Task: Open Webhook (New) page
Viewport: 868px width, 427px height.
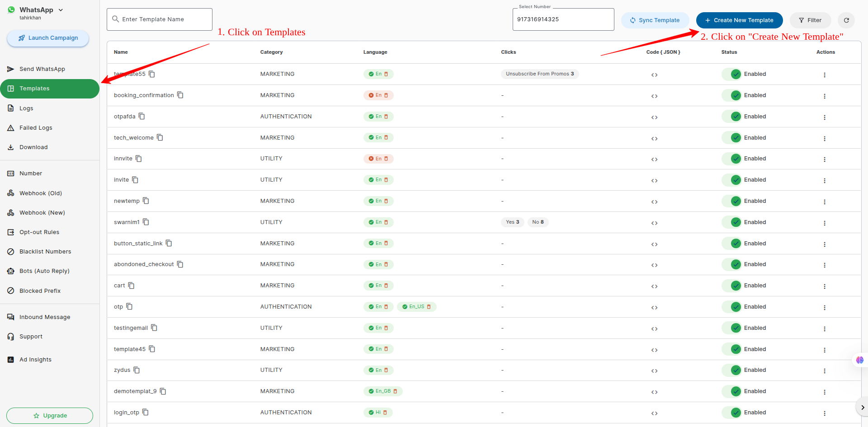Action: tap(50, 213)
